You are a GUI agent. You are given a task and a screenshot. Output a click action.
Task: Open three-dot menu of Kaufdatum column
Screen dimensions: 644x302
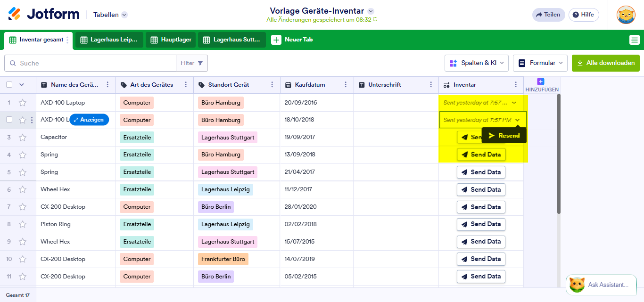pos(346,85)
